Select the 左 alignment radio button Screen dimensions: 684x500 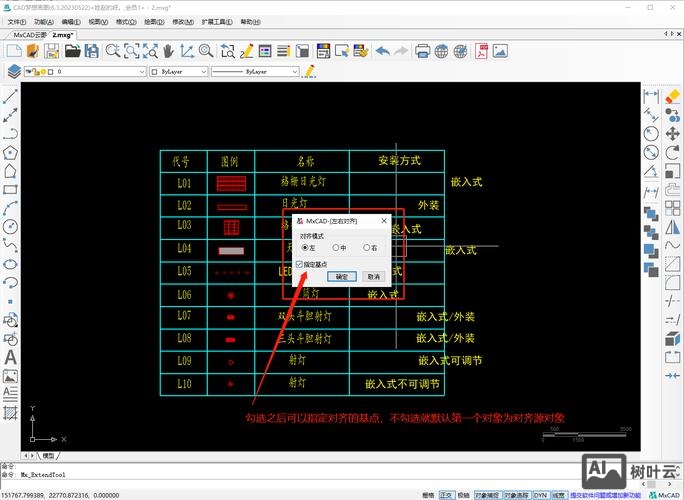(x=305, y=247)
